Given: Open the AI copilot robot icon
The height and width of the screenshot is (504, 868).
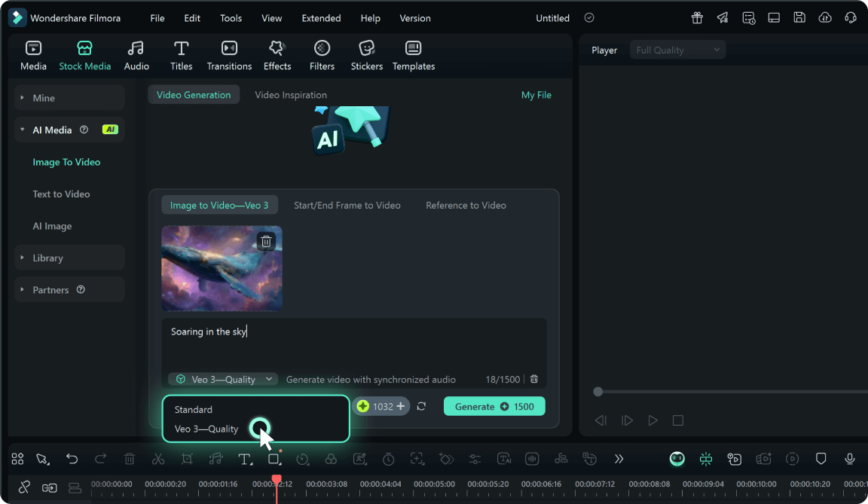Looking at the screenshot, I should pos(677,459).
